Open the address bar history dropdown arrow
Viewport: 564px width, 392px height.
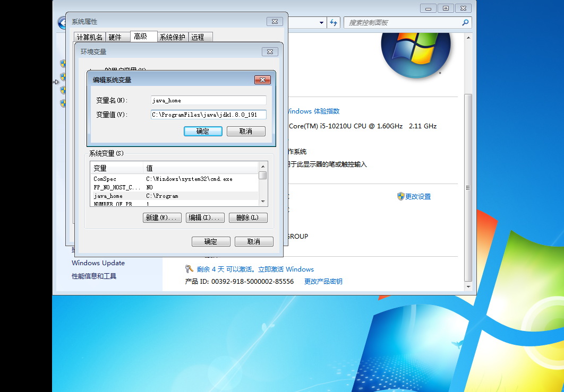click(321, 23)
